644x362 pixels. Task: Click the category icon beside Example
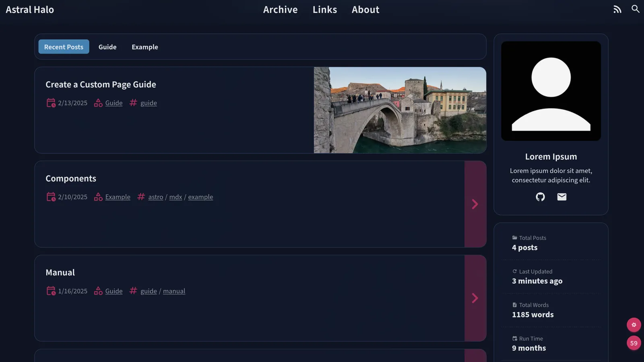coord(98,197)
